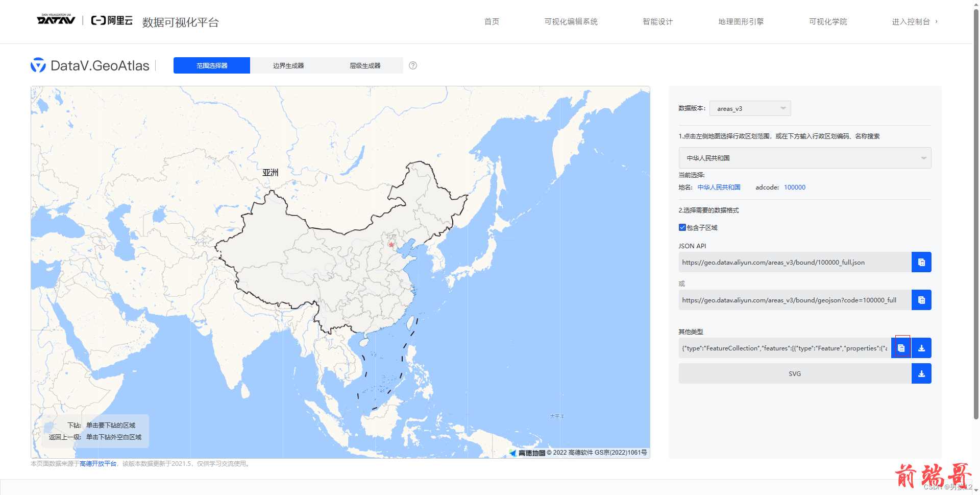
Task: Open the 高德开放平台 link below the map
Action: (98, 464)
